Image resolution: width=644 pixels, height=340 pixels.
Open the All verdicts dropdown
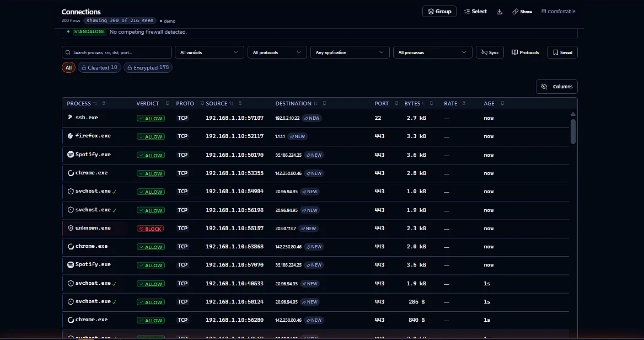(x=209, y=52)
